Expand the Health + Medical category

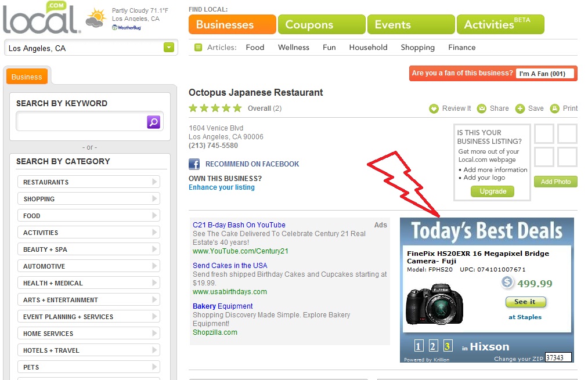pos(88,283)
